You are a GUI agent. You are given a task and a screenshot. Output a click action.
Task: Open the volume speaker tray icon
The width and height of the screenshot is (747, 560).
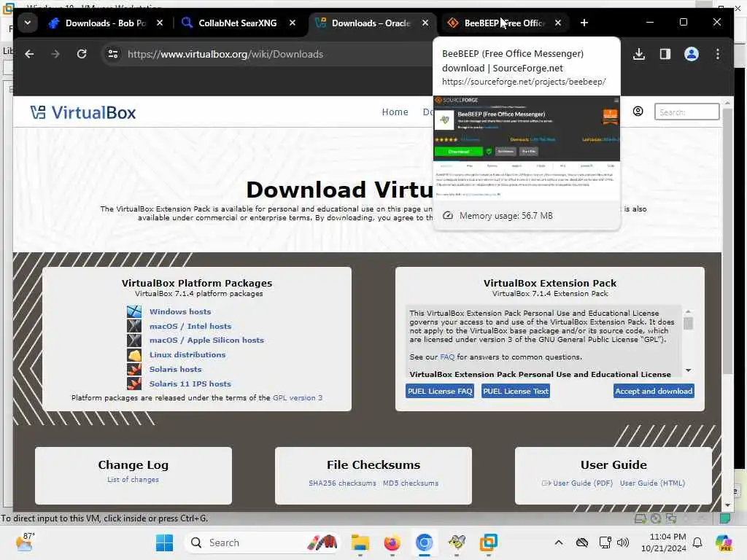point(623,542)
